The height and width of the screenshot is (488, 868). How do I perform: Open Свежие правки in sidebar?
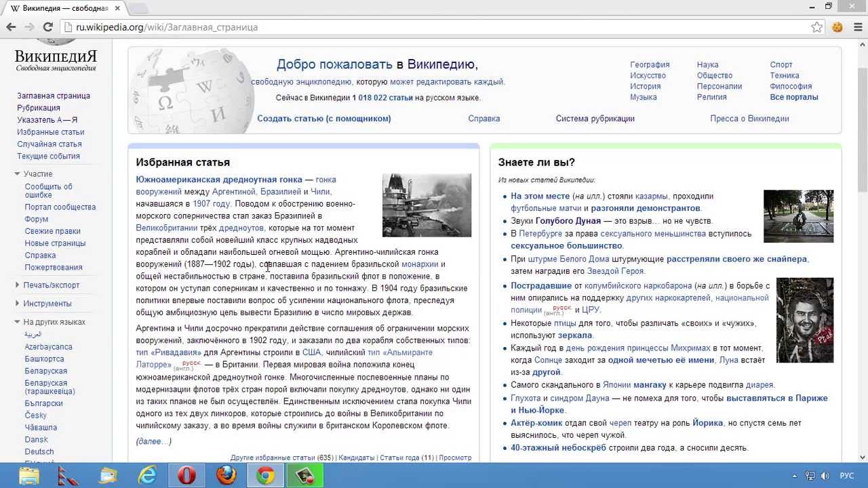53,231
